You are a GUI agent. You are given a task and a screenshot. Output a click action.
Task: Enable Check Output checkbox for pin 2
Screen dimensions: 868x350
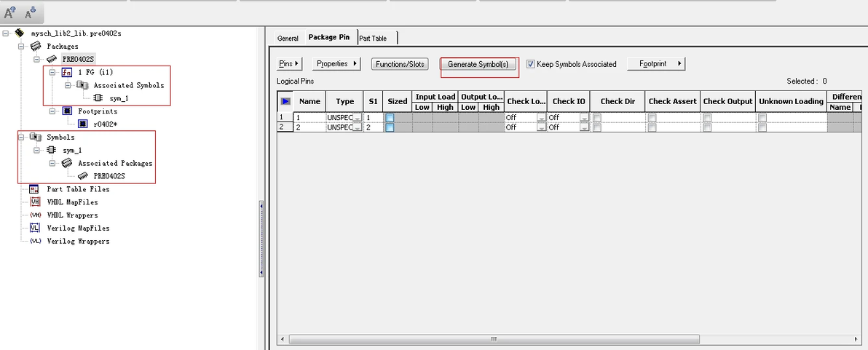707,127
